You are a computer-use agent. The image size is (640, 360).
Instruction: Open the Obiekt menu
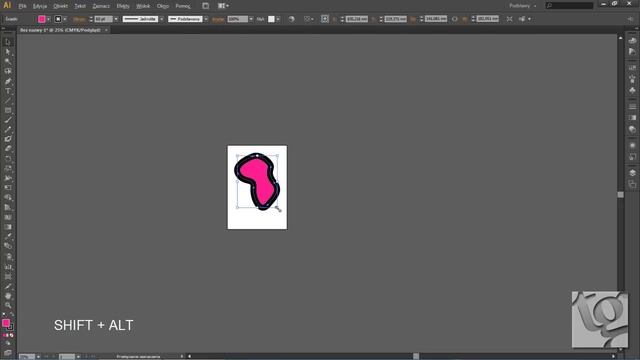point(60,6)
